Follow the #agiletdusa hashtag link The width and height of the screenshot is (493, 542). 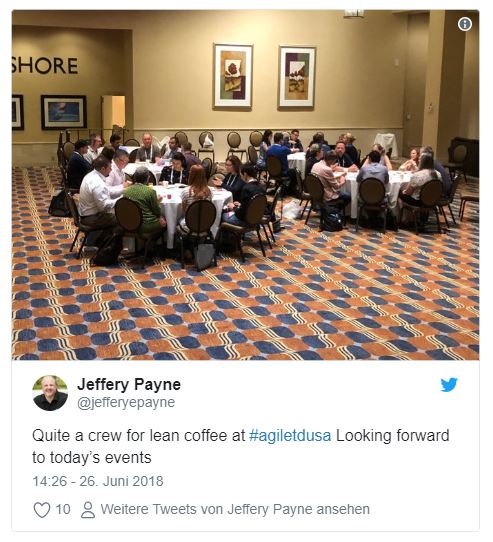pos(290,436)
